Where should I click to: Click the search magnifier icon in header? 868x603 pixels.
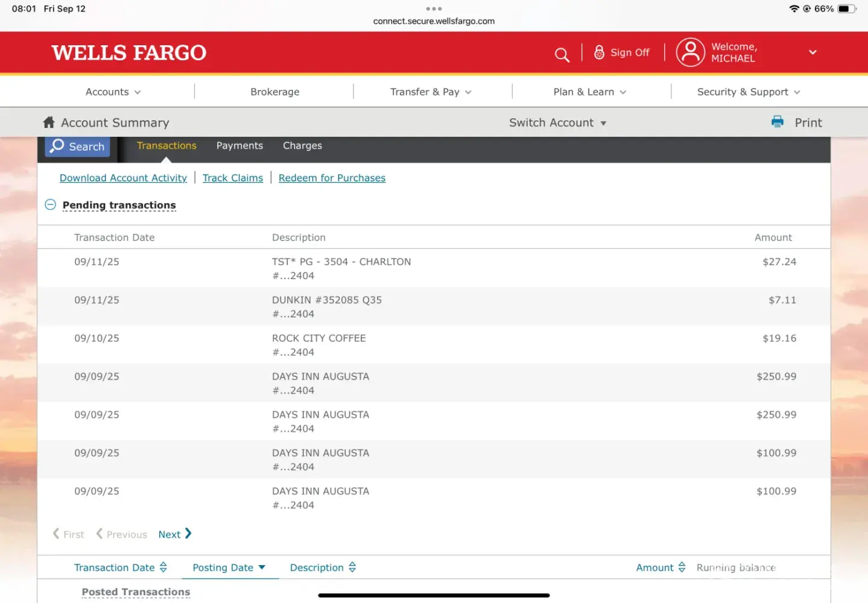562,55
